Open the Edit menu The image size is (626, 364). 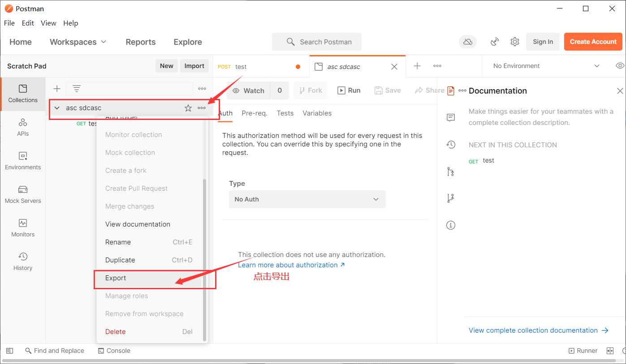pos(28,23)
